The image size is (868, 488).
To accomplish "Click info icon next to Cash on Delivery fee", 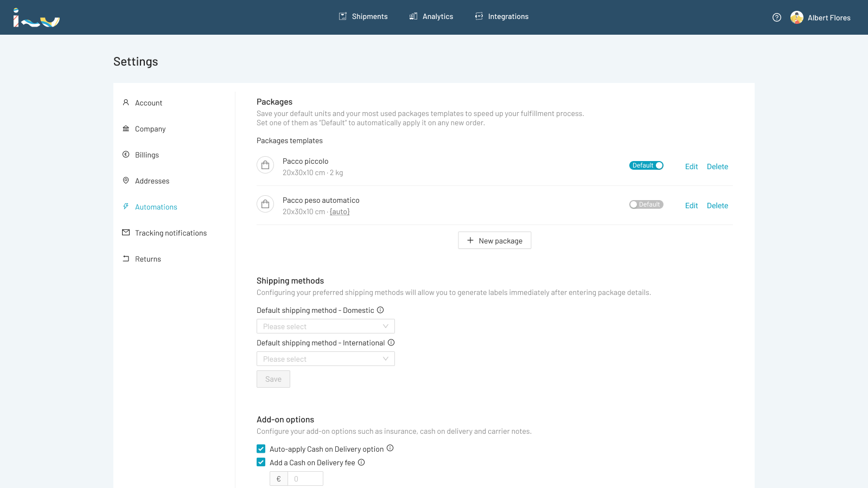I will [x=361, y=463].
